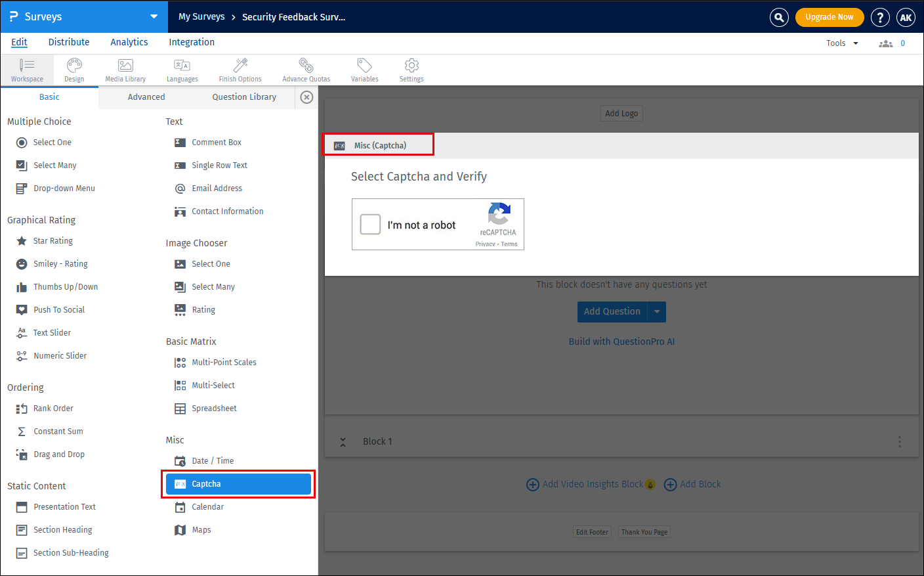Switch to the Advanced tab
Image resolution: width=924 pixels, height=576 pixels.
146,97
